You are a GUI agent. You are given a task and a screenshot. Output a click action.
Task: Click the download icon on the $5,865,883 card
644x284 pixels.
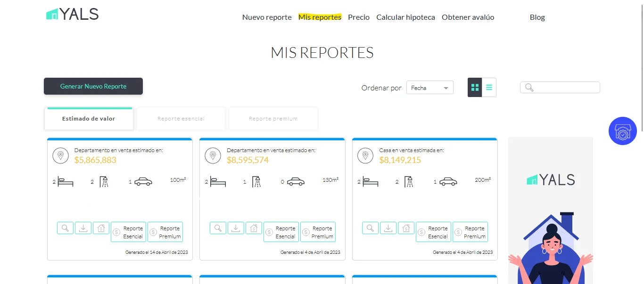coord(83,228)
